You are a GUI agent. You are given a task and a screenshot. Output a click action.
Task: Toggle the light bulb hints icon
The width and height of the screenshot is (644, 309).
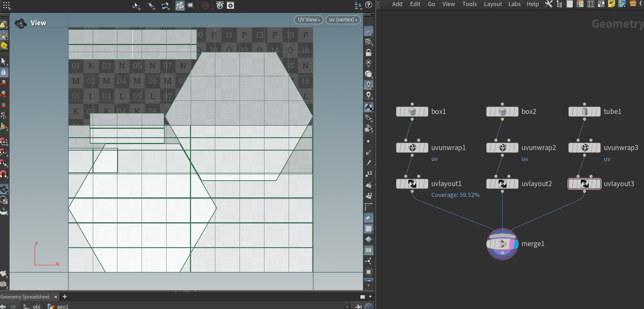click(x=369, y=85)
